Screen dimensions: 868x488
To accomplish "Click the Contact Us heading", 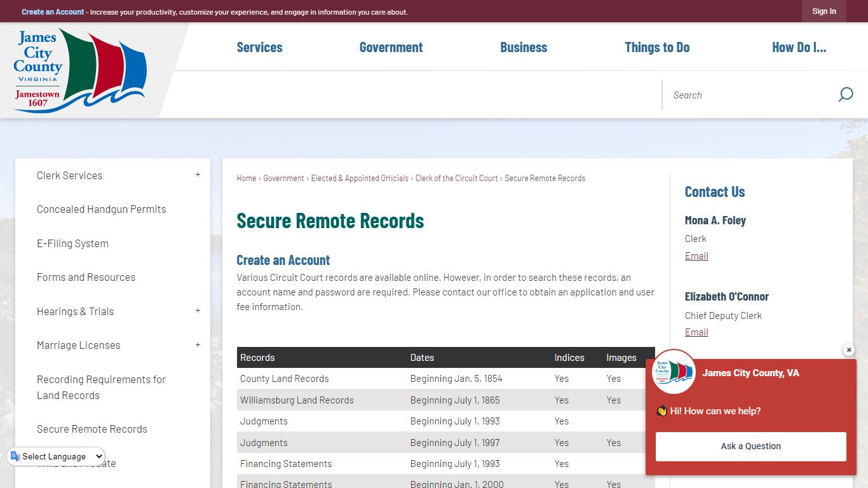I will point(714,191).
